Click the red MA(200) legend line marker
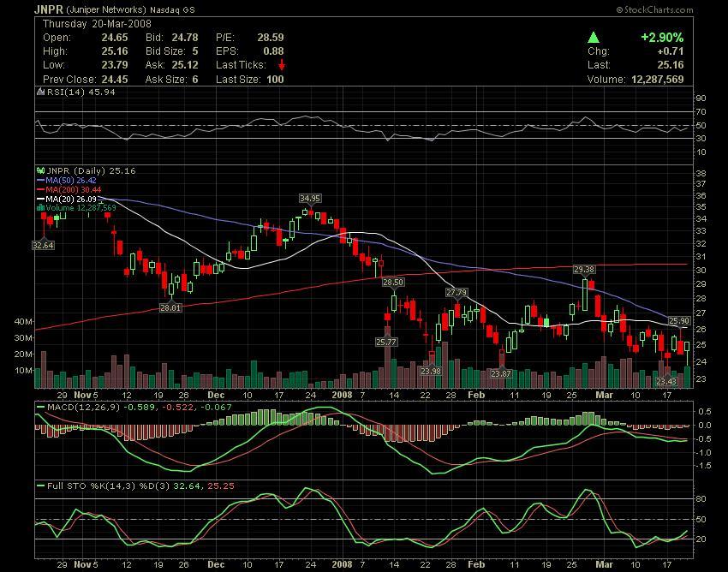Viewport: 728px width, 572px height. (x=41, y=189)
